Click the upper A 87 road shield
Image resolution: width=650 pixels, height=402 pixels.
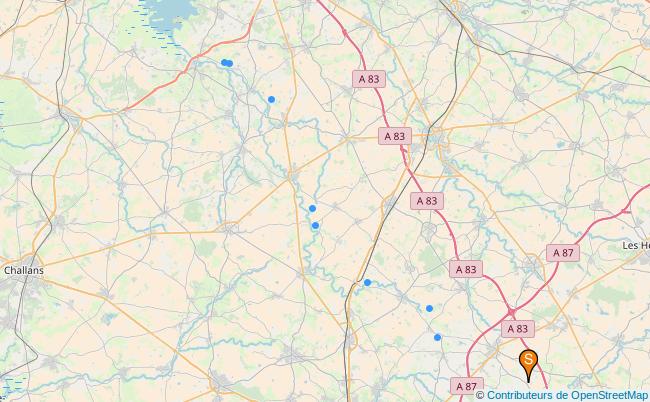[x=563, y=253]
